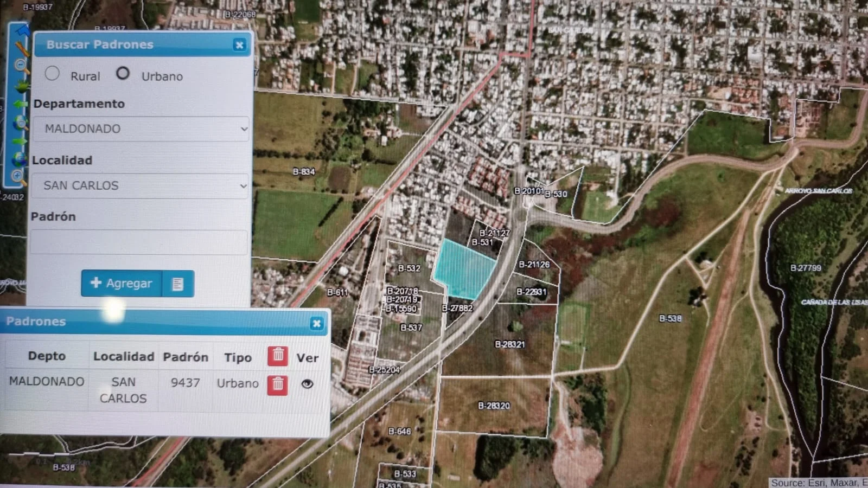Click the list icon beside Agregar

point(178,284)
